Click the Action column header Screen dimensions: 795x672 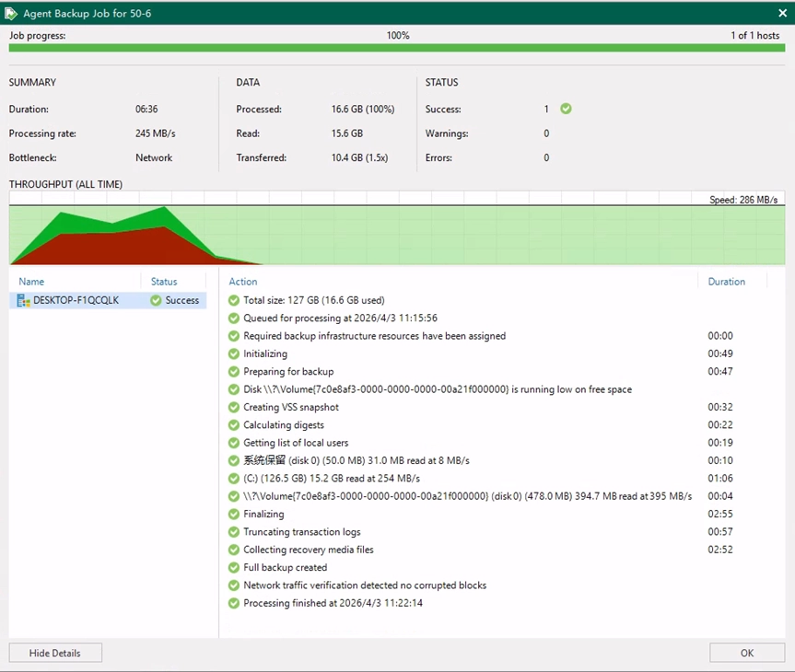[243, 282]
